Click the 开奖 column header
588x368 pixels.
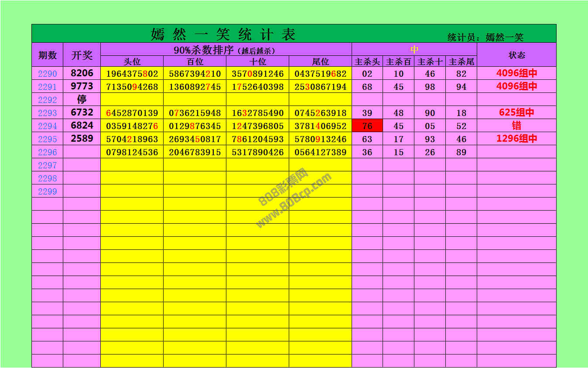(x=82, y=55)
